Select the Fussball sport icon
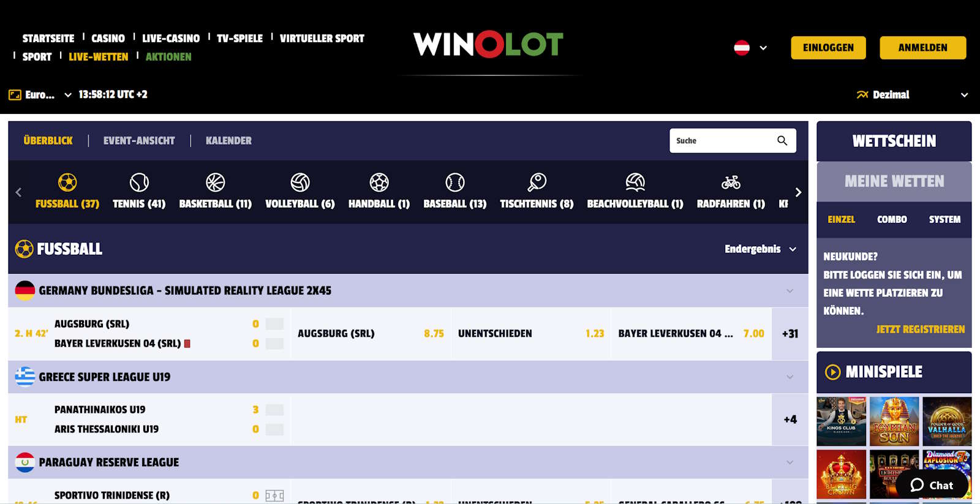 coord(67,182)
